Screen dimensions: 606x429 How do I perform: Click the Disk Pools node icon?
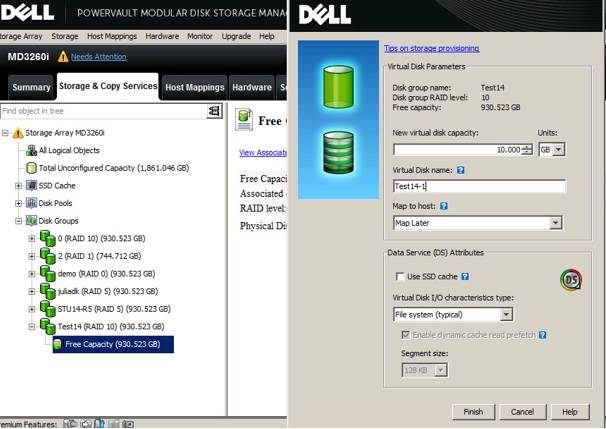pyautogui.click(x=31, y=203)
